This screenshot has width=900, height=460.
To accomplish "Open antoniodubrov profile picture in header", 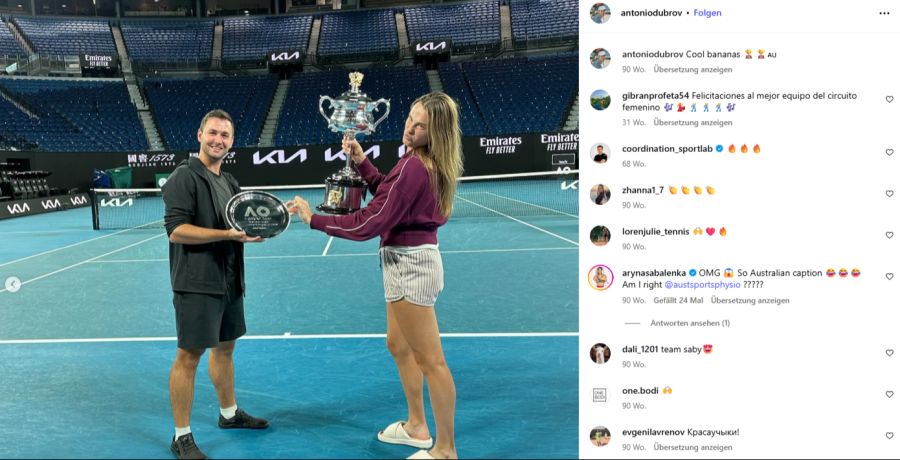I will tap(600, 13).
